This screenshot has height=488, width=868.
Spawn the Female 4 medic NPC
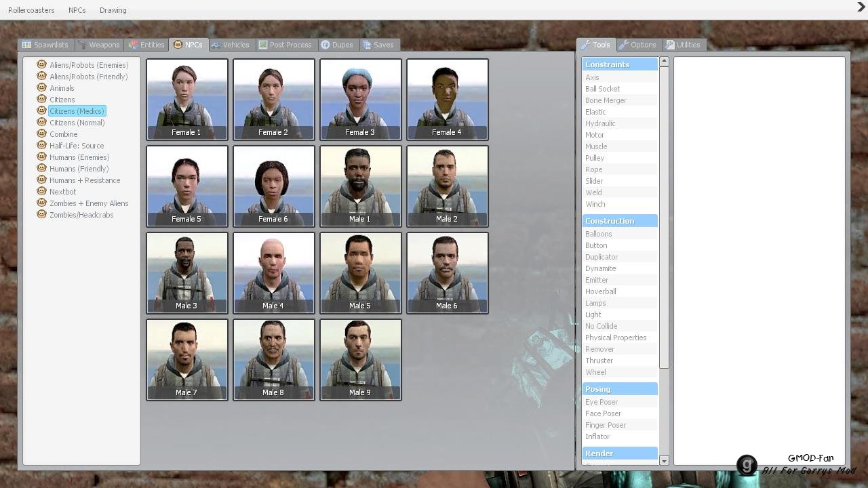pyautogui.click(x=448, y=100)
